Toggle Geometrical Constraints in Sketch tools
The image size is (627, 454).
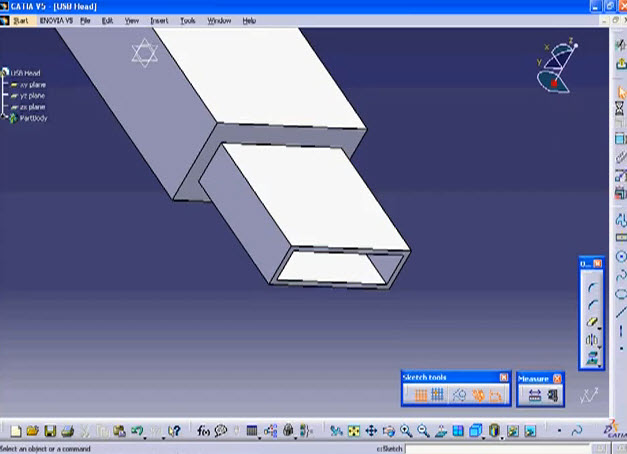coord(478,395)
